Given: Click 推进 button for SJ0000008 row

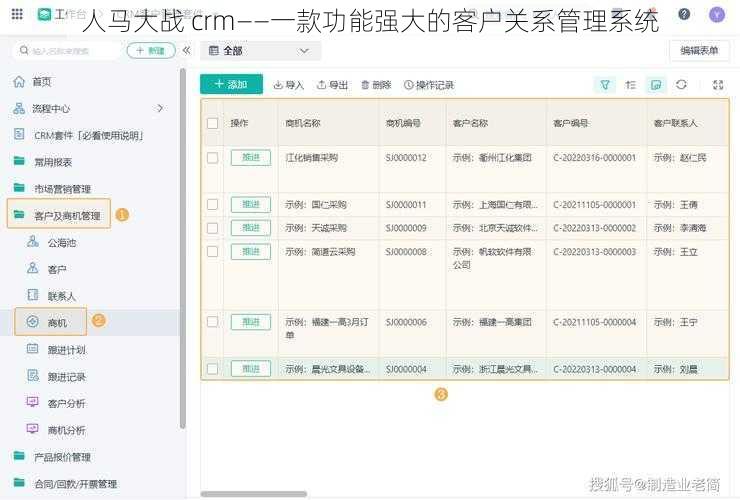Looking at the screenshot, I should (x=251, y=252).
